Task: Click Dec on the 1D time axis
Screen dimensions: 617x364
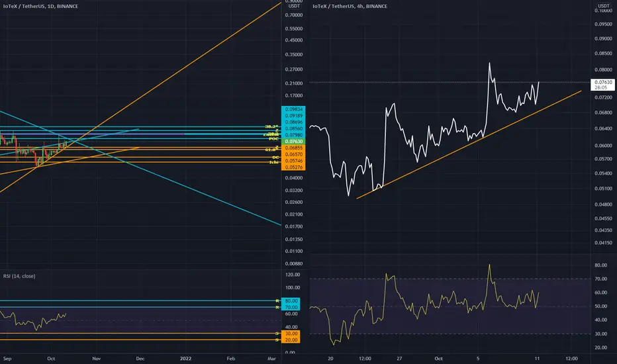Action: coord(140,359)
